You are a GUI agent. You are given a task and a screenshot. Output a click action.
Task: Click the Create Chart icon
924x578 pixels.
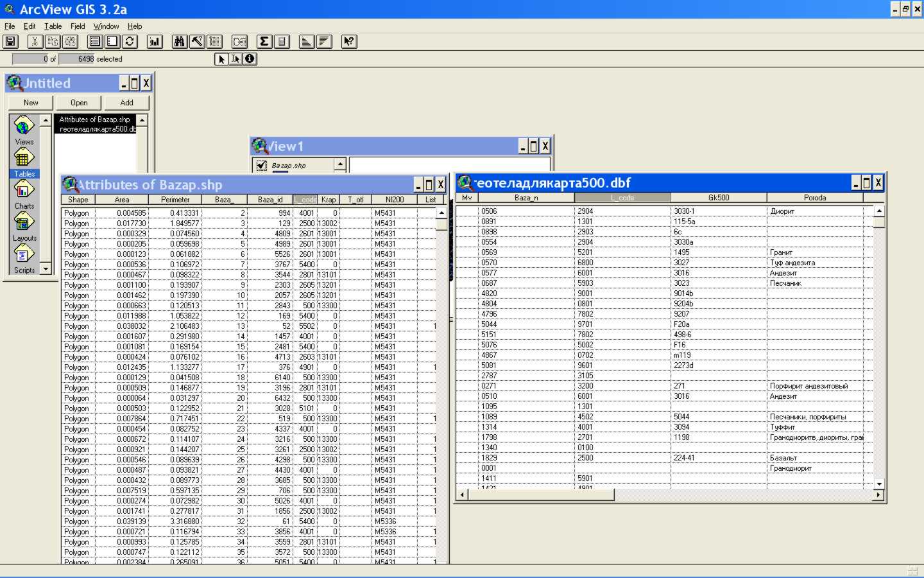tap(155, 42)
